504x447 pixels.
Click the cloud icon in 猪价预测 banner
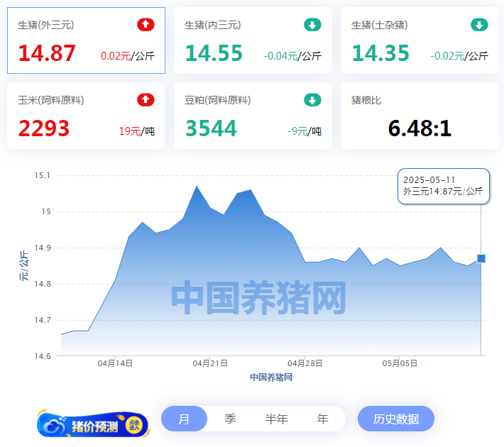pyautogui.click(x=54, y=426)
